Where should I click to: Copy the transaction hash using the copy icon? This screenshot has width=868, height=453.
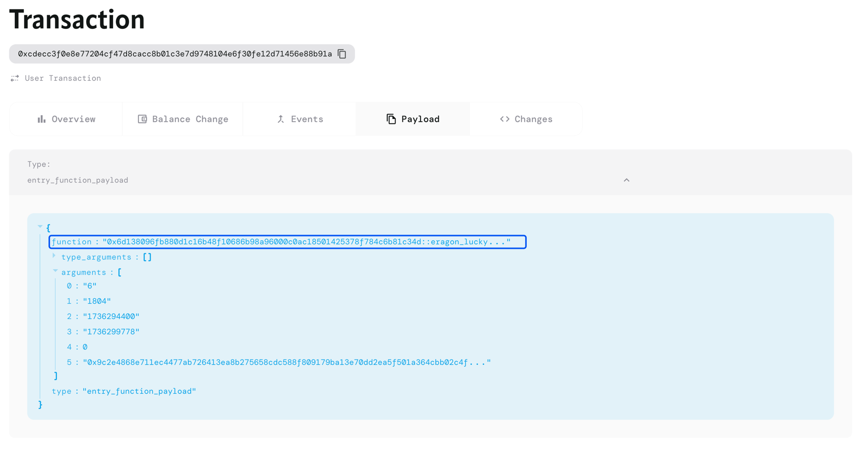[x=341, y=54]
